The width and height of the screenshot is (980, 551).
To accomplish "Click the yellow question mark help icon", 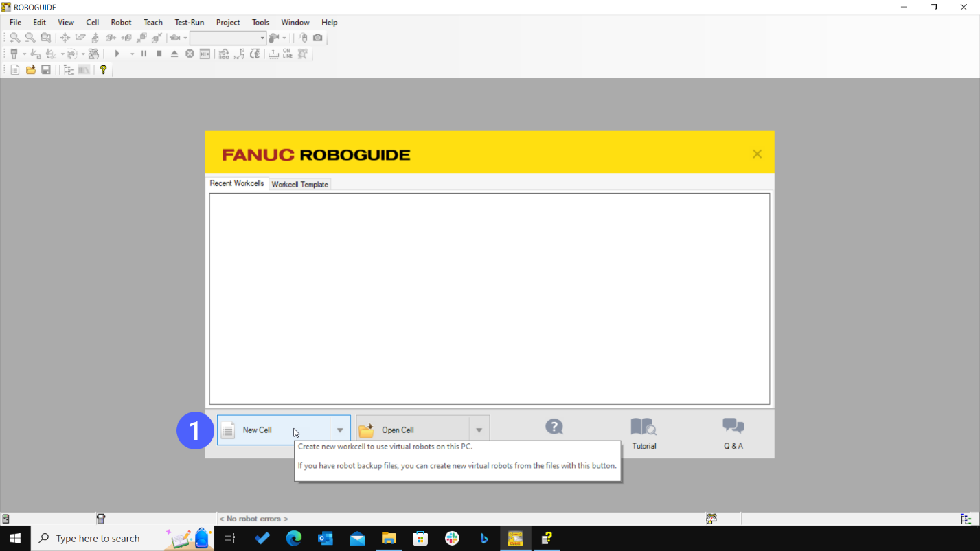I will 103,70.
